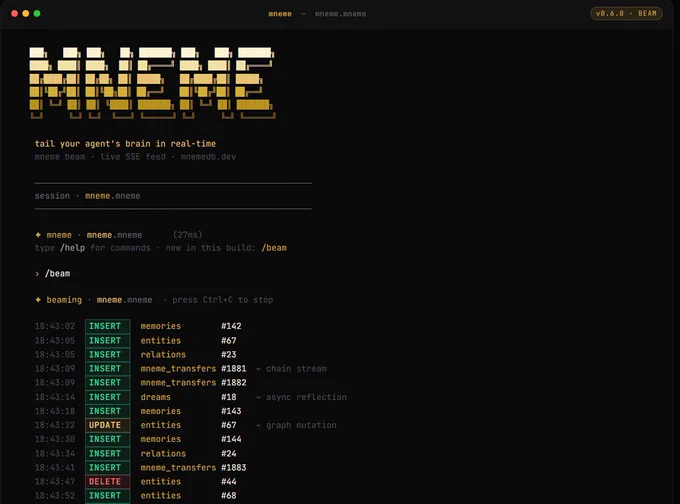Screen dimensions: 680x504
Task: Click INSERT badge on relations #23 row
Action: click(108, 354)
